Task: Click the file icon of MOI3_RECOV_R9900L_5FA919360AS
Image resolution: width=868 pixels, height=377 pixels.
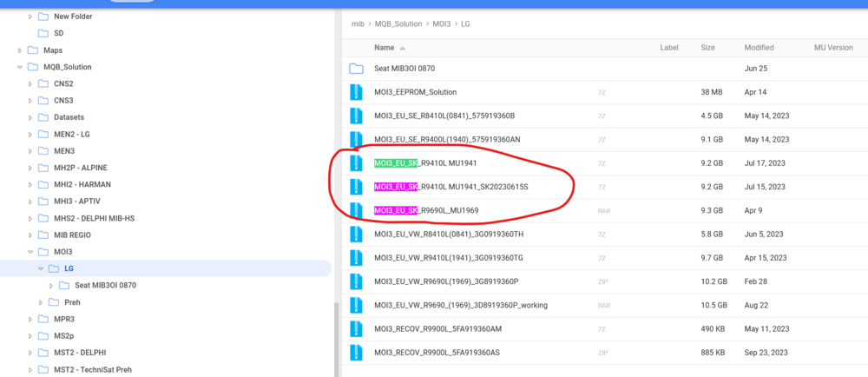Action: [x=356, y=353]
